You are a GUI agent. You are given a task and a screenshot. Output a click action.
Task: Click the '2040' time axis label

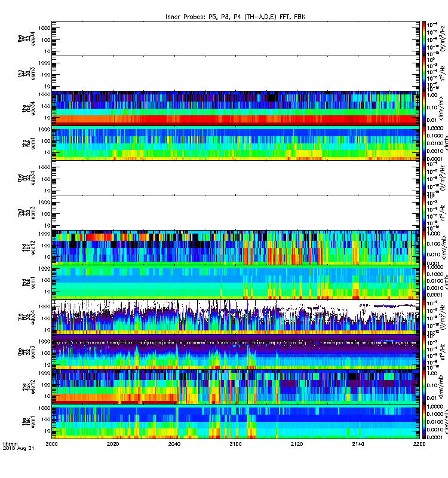174,444
